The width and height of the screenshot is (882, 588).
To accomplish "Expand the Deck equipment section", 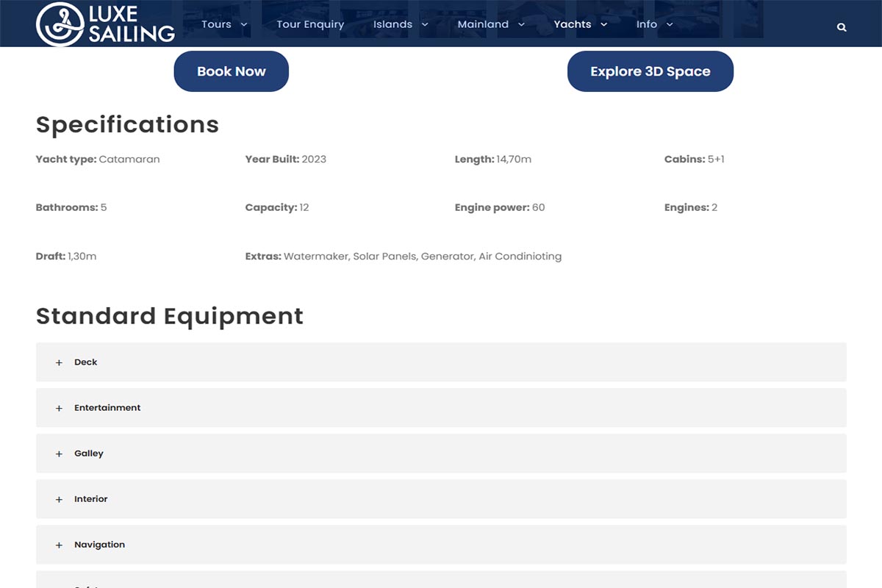I will tap(441, 362).
